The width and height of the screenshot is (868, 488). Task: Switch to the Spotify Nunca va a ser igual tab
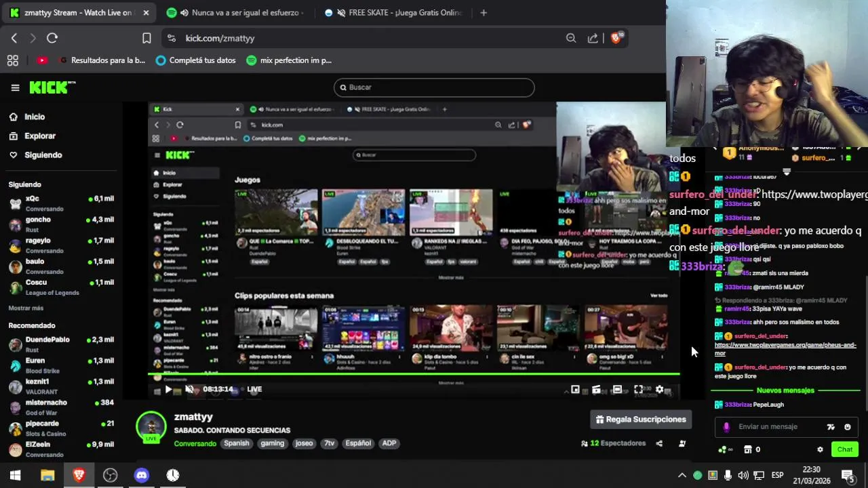(235, 13)
